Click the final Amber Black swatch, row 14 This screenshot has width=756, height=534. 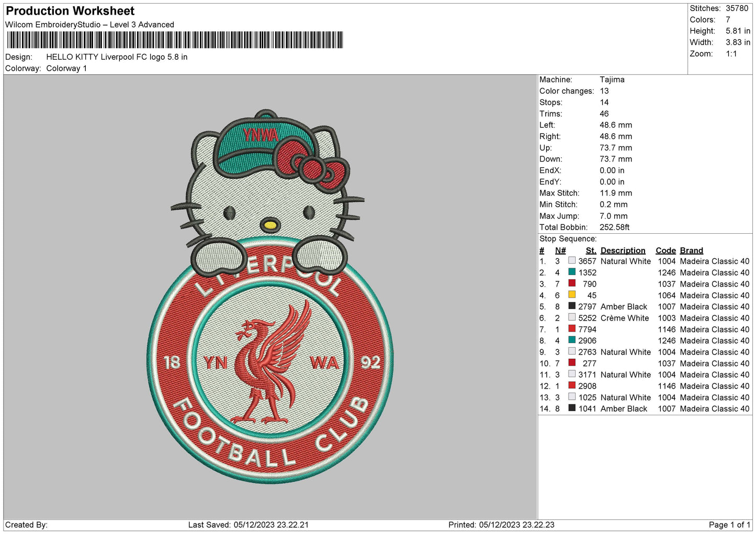pos(572,408)
